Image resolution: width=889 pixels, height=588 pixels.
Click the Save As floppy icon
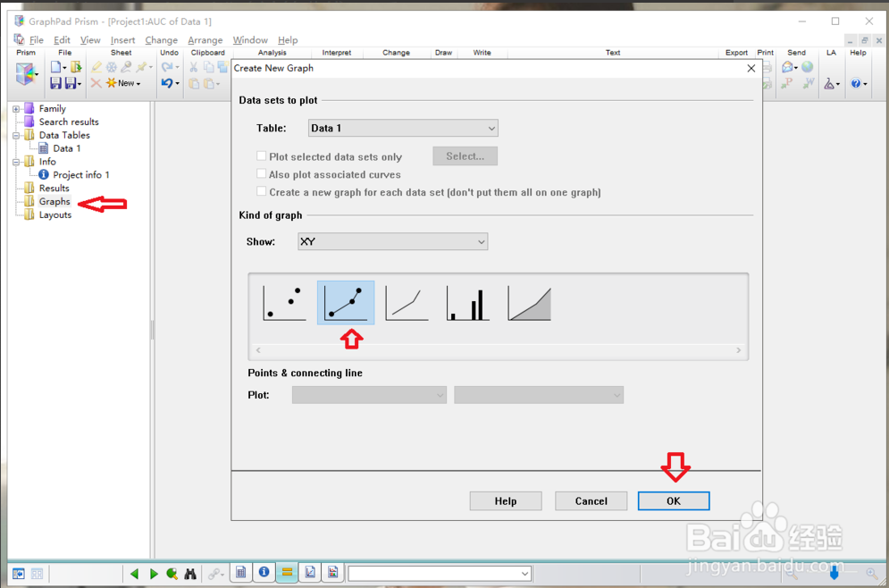(x=71, y=83)
